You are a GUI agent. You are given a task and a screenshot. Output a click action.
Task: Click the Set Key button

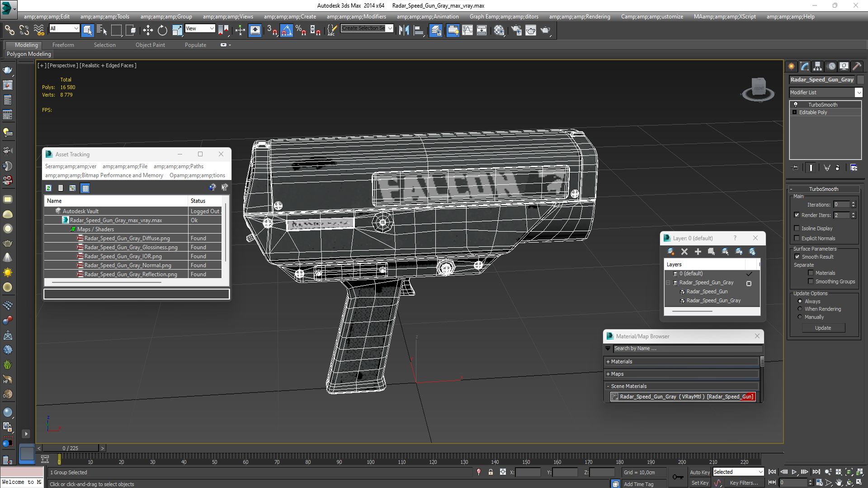point(700,483)
